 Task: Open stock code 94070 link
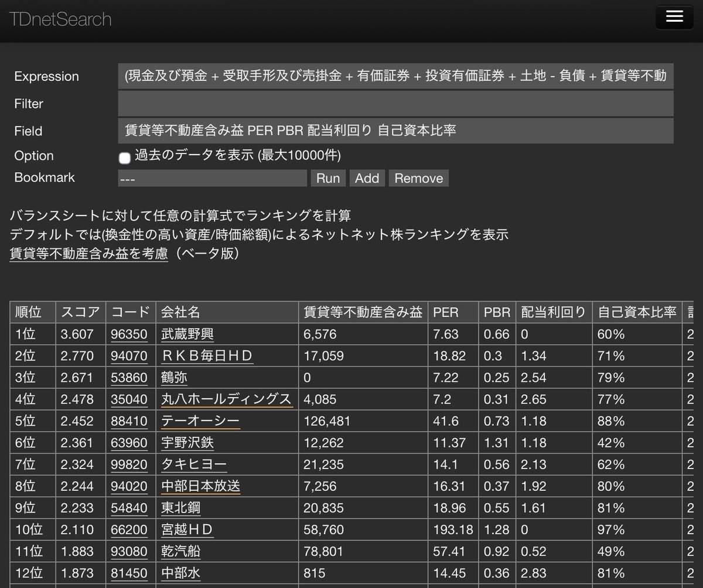[x=129, y=356]
